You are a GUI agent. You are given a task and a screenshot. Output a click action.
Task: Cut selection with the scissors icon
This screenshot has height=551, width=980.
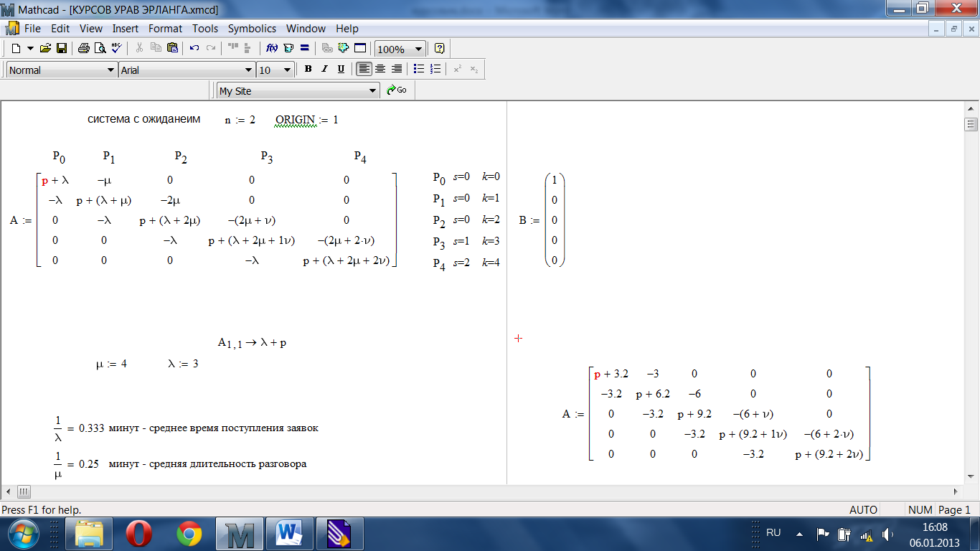pyautogui.click(x=139, y=49)
